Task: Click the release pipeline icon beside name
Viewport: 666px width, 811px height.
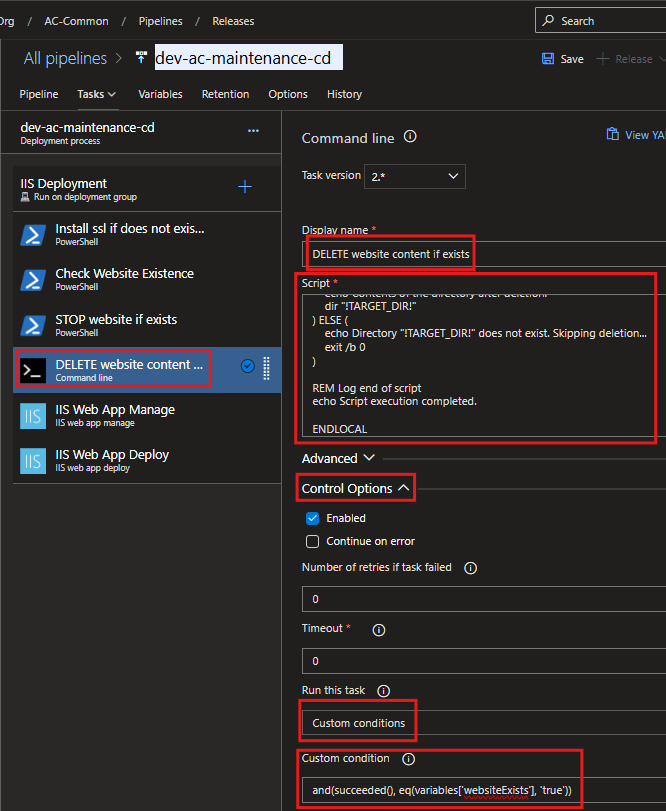Action: pos(141,57)
